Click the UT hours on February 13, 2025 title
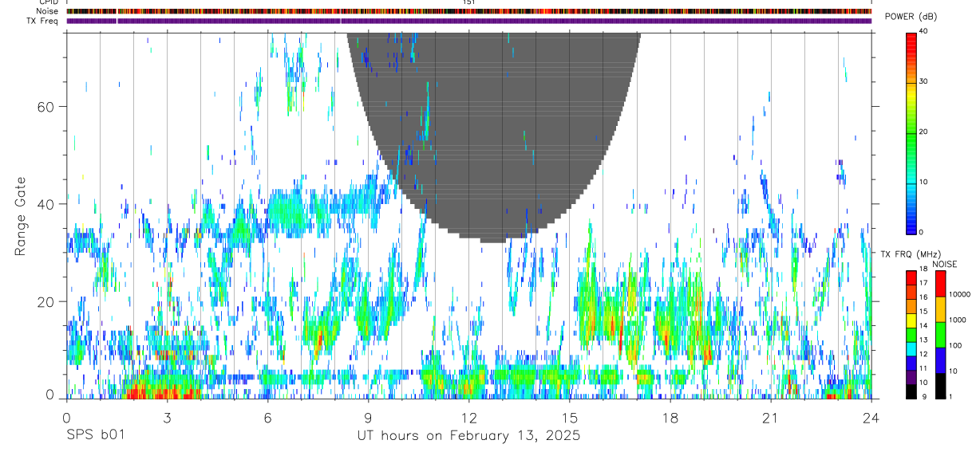Viewport: 980px width, 452px height. coord(468,436)
